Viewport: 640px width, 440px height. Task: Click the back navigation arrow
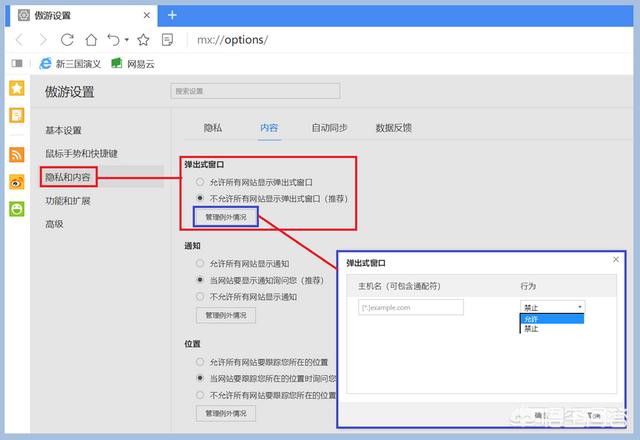pyautogui.click(x=17, y=40)
